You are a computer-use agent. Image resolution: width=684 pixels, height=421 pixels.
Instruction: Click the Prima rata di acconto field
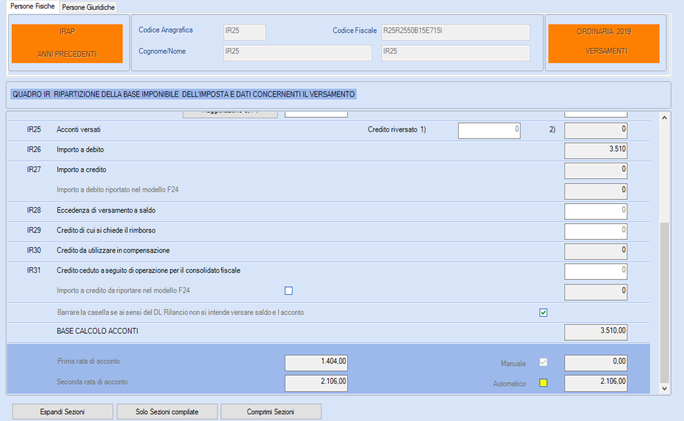(x=316, y=363)
